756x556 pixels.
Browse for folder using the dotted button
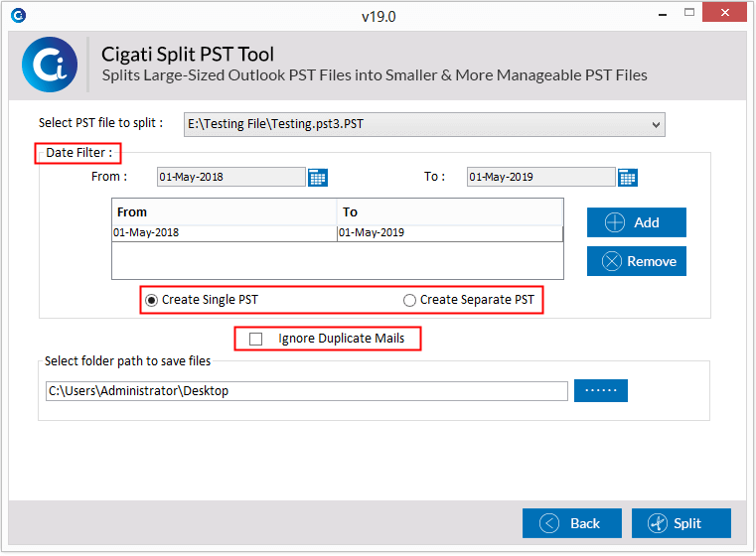(601, 390)
